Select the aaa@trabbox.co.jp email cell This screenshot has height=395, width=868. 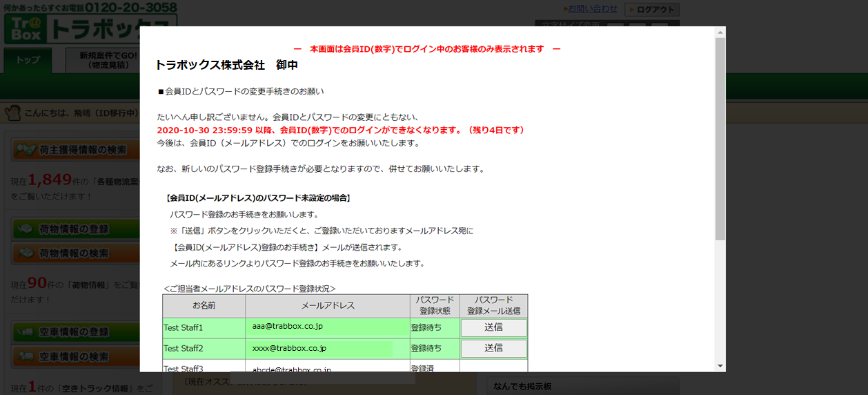pos(328,327)
